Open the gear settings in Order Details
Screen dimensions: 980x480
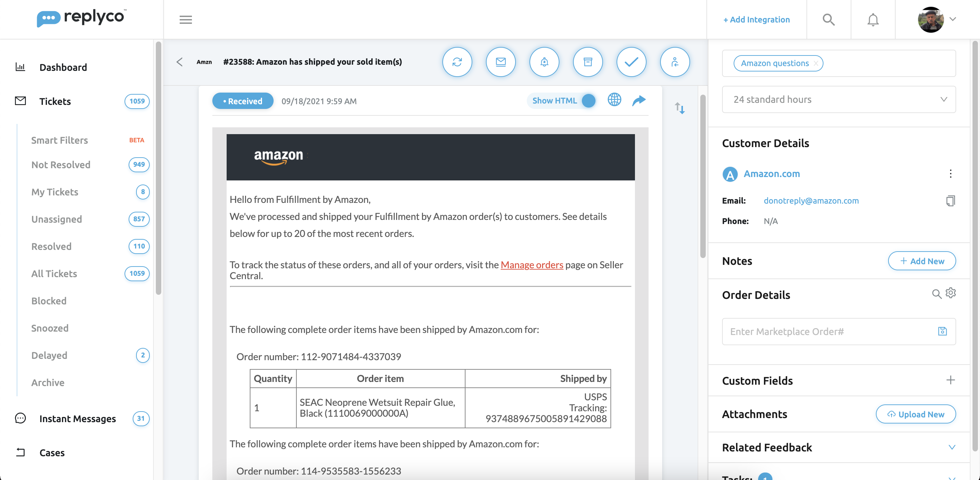[951, 293]
